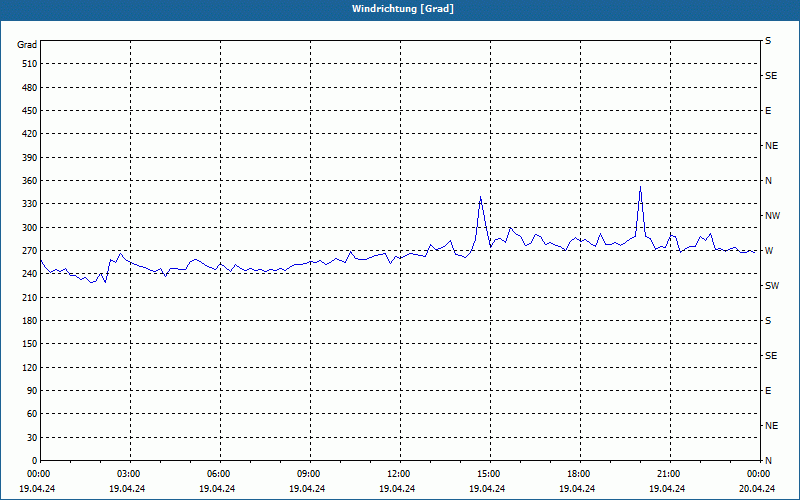The width and height of the screenshot is (800, 500).
Task: Click the 21:00 time axis label
Action: (669, 474)
